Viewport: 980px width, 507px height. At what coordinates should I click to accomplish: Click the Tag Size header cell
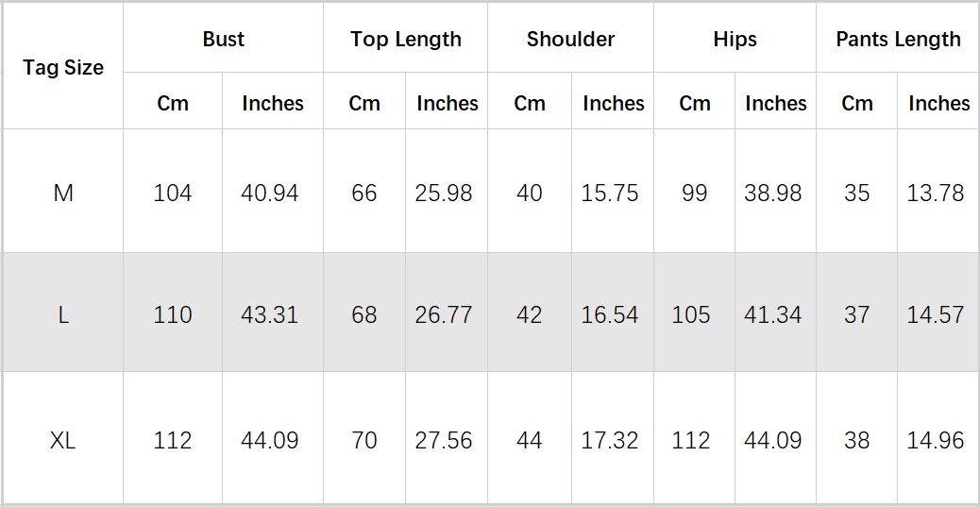click(x=63, y=68)
